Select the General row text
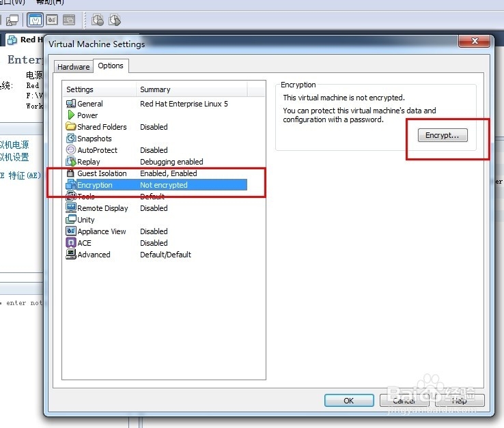 tap(90, 104)
